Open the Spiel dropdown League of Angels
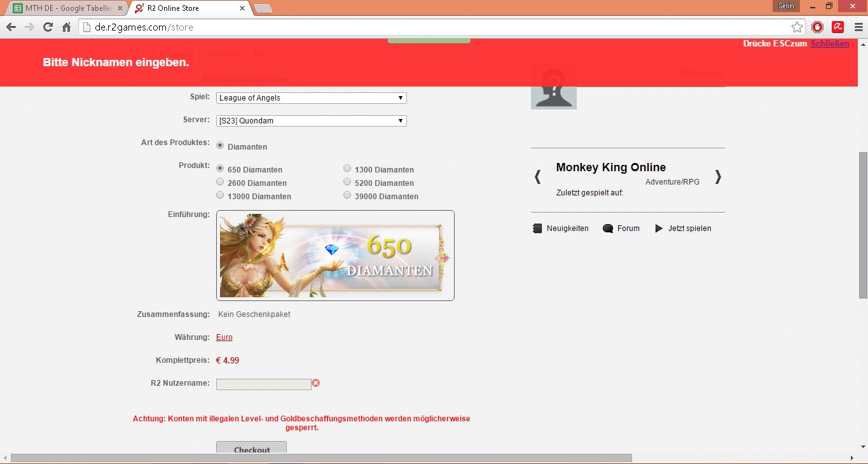 (311, 98)
